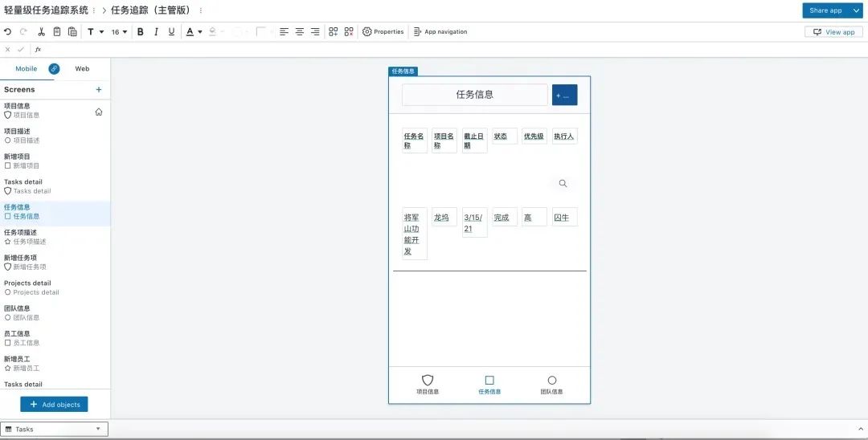Click the text color A swatch
Image resolution: width=868 pixels, height=440 pixels.
click(190, 32)
